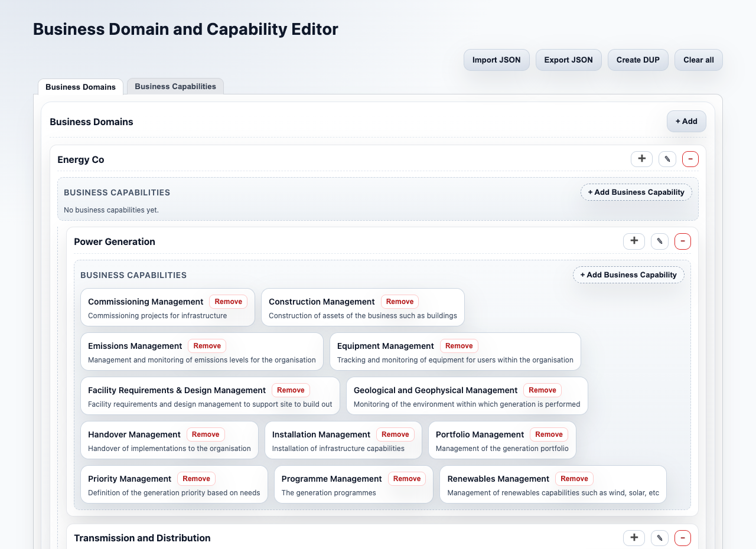
Task: Click 'Management of the generation portfolio' description
Action: (502, 449)
